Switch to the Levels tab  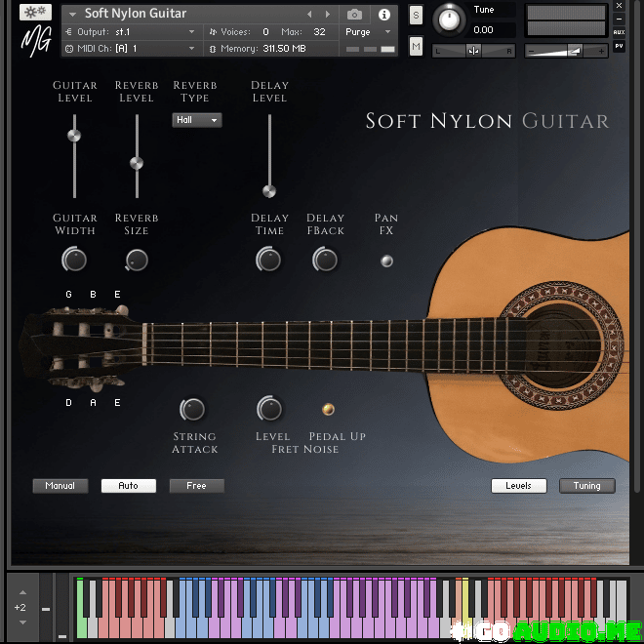tap(518, 486)
